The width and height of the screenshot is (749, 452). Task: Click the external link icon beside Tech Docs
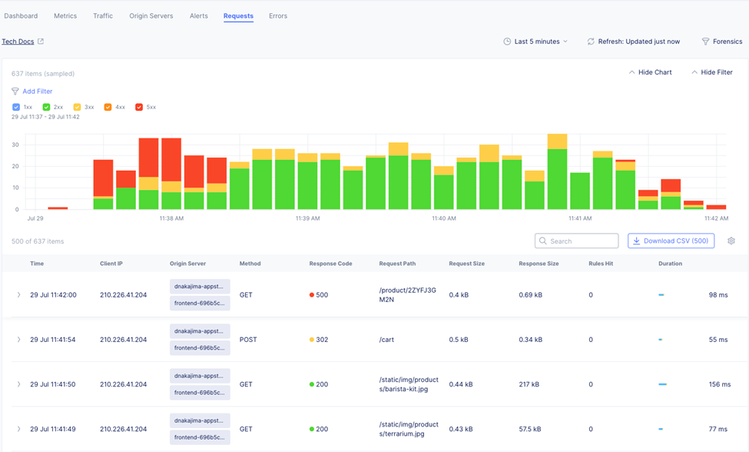[40, 42]
